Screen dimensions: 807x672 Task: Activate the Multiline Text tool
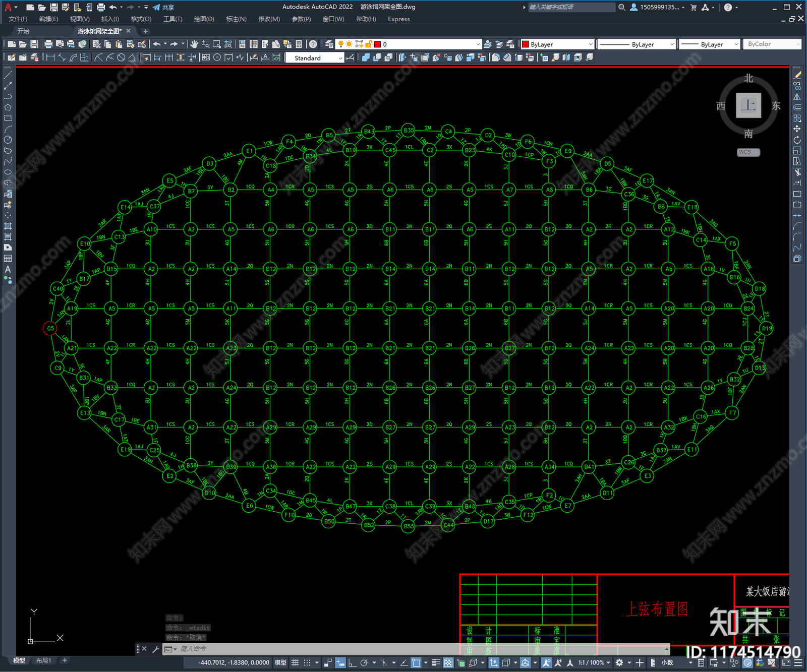[x=8, y=269]
